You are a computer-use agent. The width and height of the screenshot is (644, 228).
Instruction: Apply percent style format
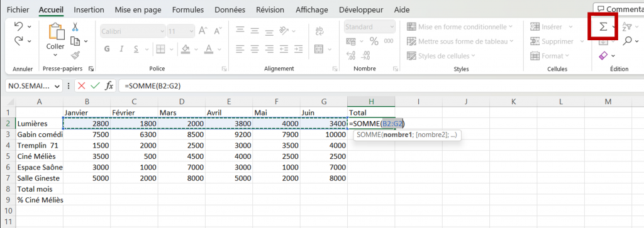point(374,41)
